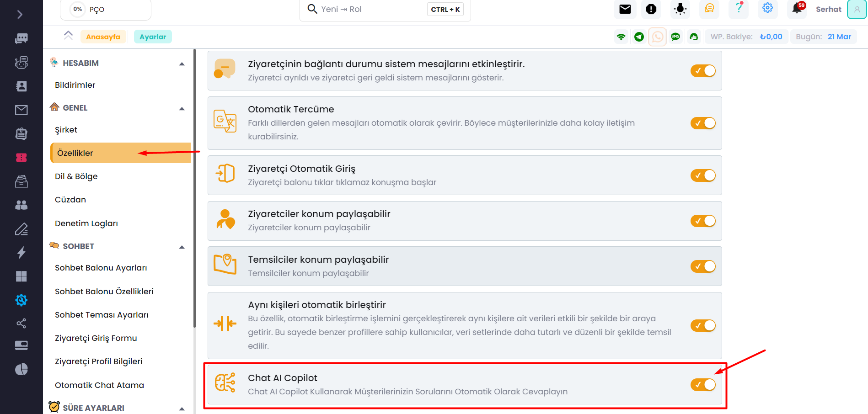
Task: Open Denetim Logları settings
Action: coord(86,223)
